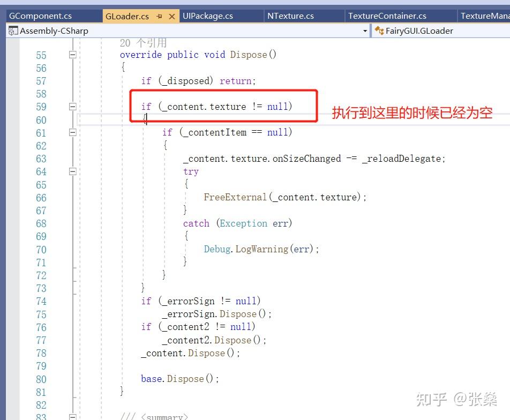Screen dimensions: 510x420
Task: Click line number 60 in the gutter
Action: tap(41, 121)
